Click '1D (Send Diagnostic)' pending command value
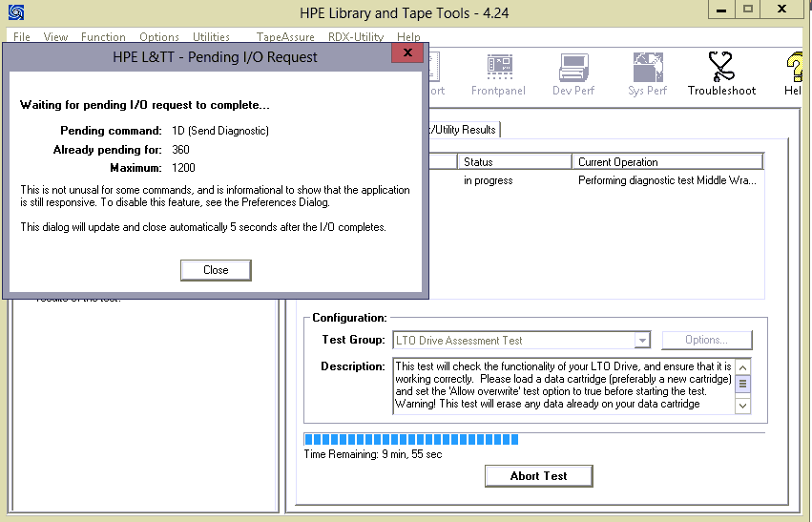This screenshot has height=522, width=812. (x=220, y=131)
